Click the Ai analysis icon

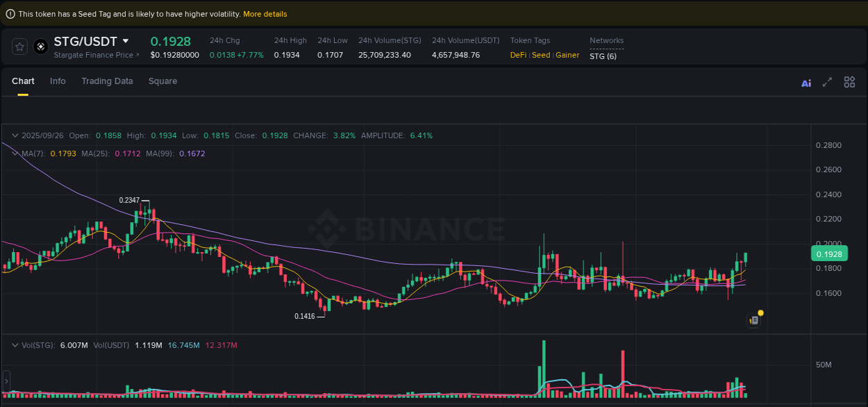click(806, 83)
